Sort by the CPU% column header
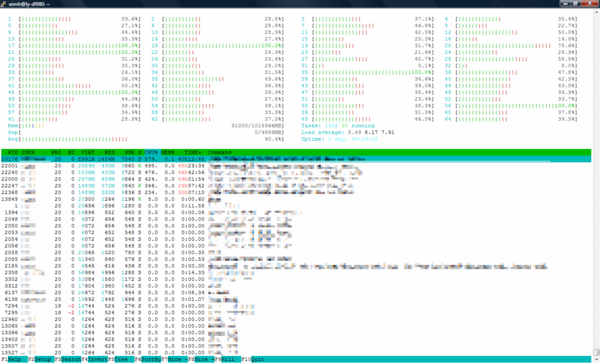 tap(152, 152)
